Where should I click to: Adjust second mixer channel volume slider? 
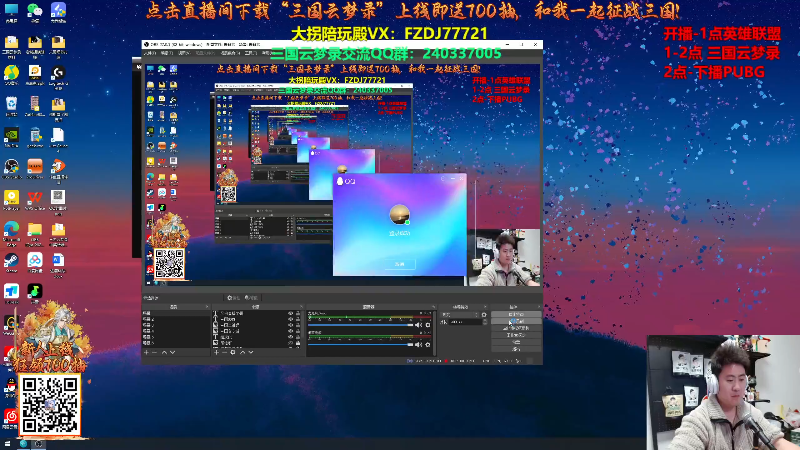tap(361, 344)
